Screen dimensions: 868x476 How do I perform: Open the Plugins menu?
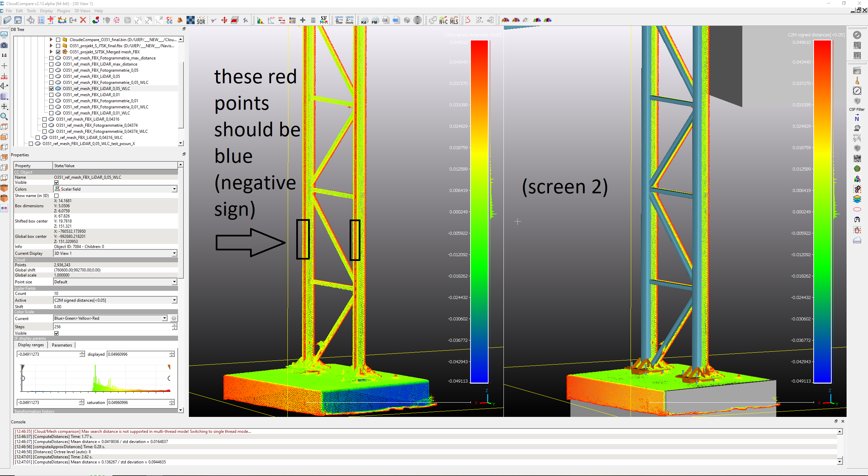click(x=64, y=11)
